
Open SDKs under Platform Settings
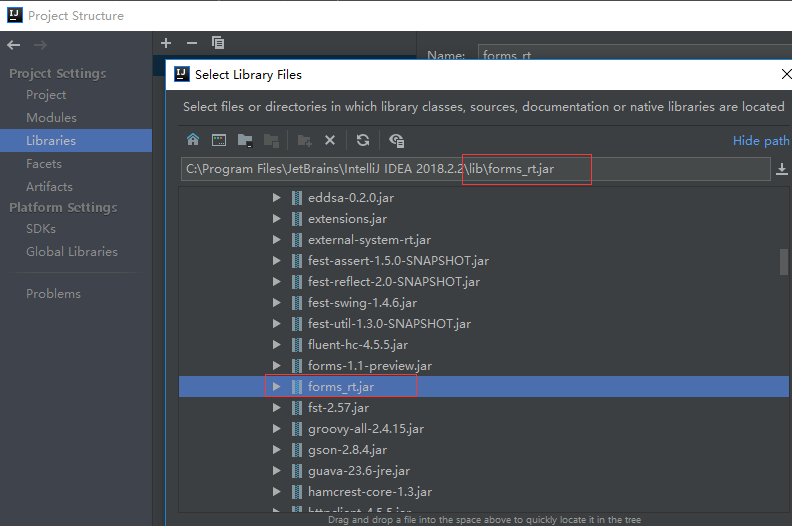pos(41,229)
